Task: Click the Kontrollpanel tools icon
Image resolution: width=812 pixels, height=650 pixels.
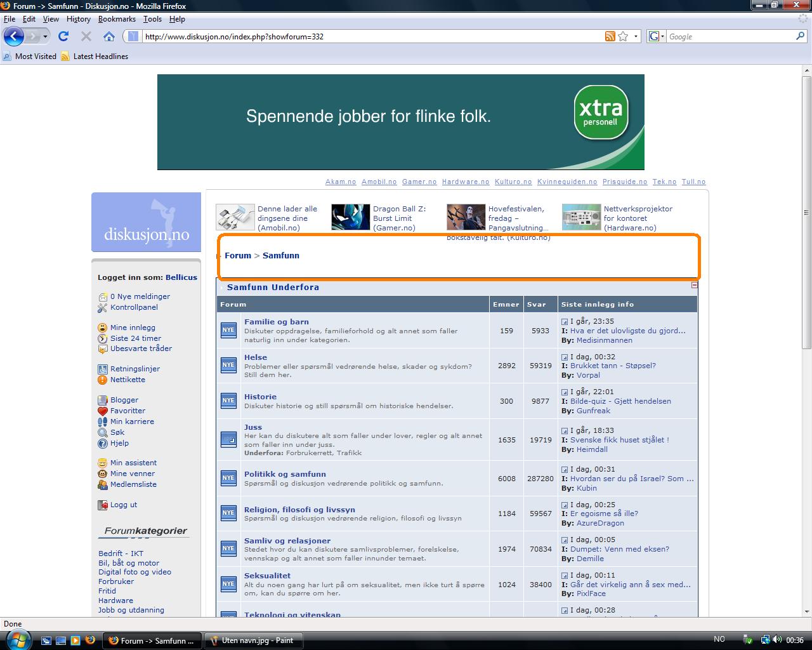Action: pos(103,307)
